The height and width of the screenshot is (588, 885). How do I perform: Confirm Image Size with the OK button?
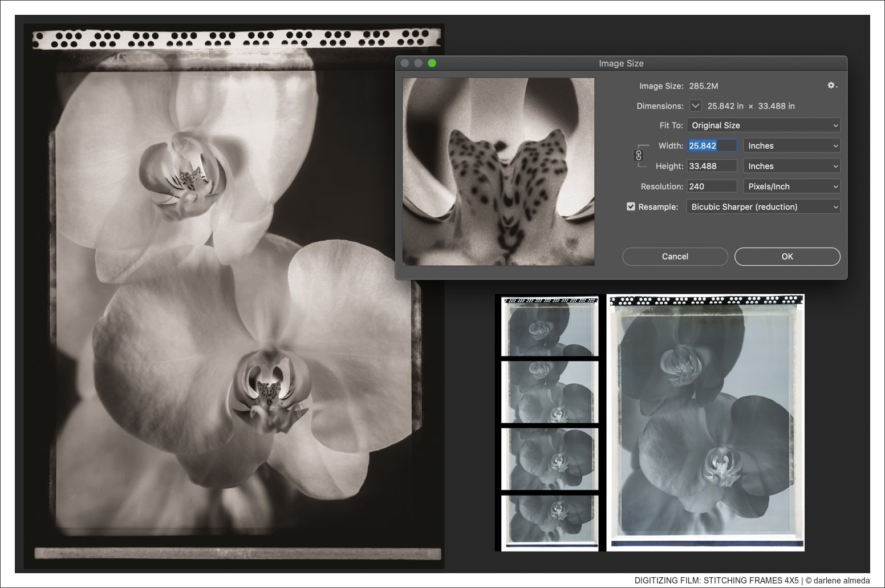point(787,257)
